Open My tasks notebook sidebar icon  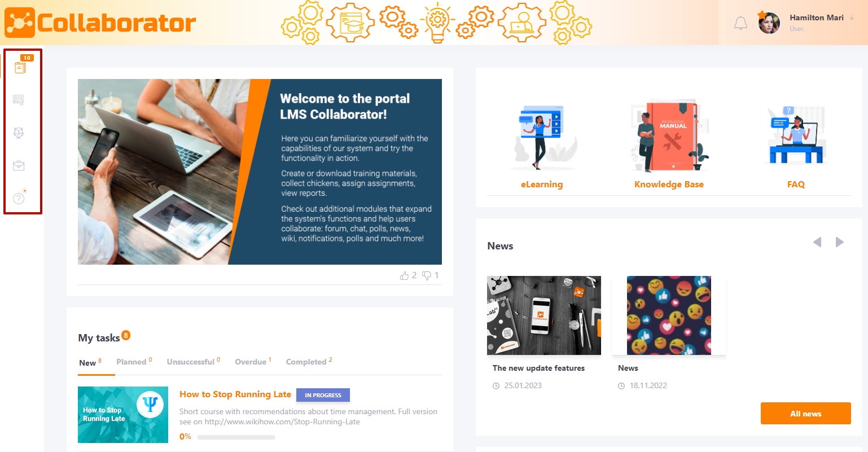[20, 67]
